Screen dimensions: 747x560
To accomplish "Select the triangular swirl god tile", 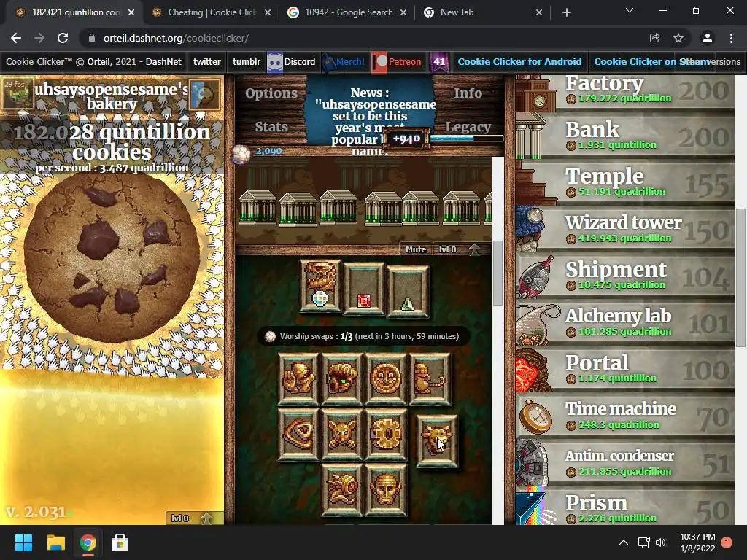I will coord(298,434).
